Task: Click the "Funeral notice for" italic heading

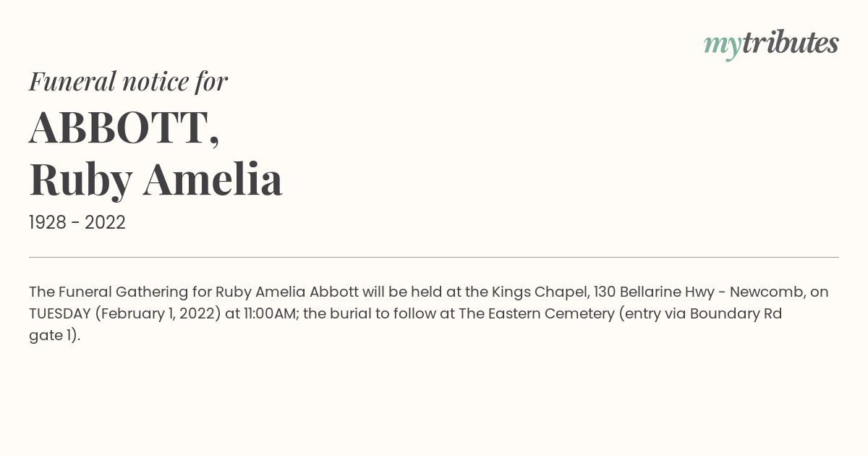Action: coord(129,81)
